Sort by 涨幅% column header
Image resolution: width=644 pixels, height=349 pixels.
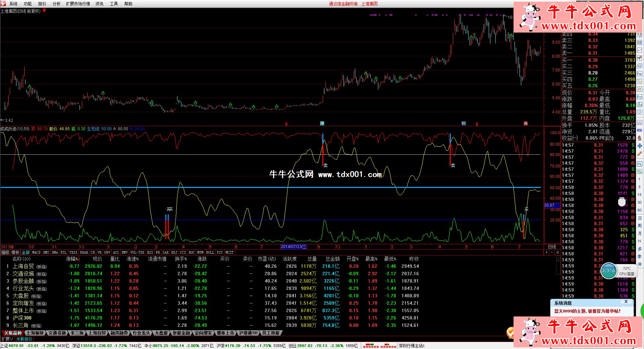pyautogui.click(x=73, y=259)
